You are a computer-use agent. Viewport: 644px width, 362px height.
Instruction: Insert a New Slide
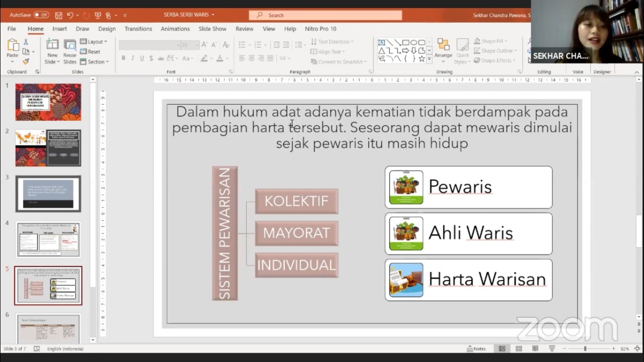tap(52, 52)
